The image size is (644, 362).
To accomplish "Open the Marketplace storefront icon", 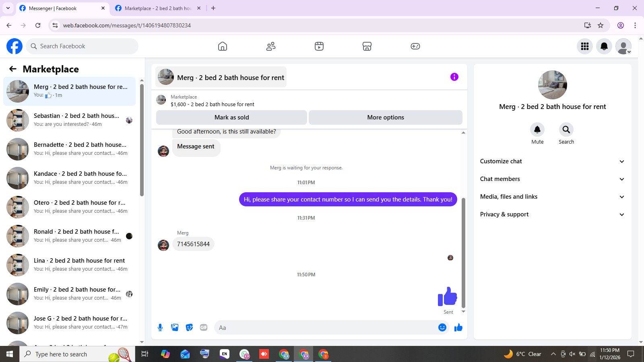I will pyautogui.click(x=367, y=46).
